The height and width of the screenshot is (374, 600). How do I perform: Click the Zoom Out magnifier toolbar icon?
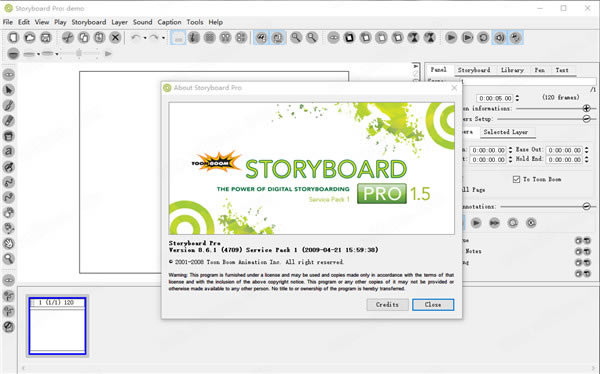[x=312, y=38]
